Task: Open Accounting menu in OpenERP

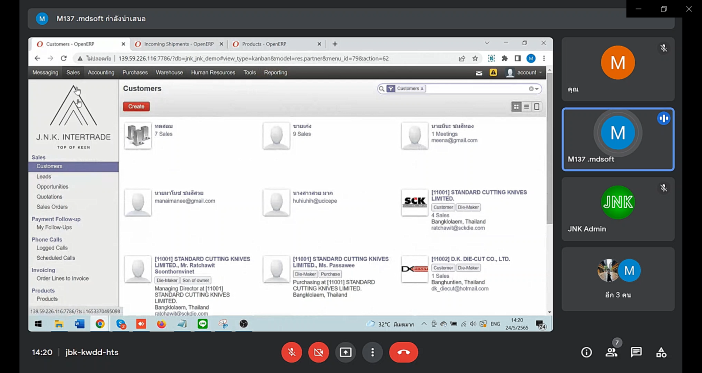Action: [x=101, y=73]
